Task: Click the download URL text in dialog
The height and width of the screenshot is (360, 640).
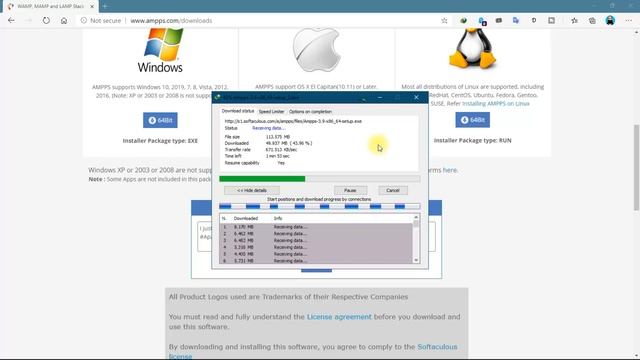Action: [x=293, y=121]
